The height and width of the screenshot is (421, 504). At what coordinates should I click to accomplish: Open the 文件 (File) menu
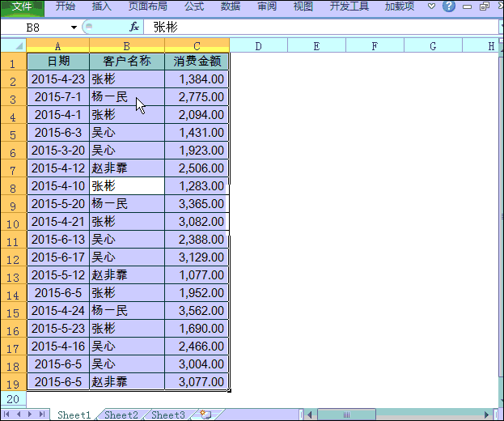click(22, 6)
